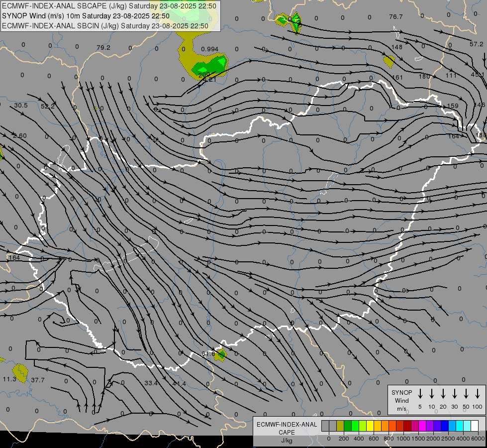Pick the dark green swatch above the 200 tick
The image size is (487, 448).
click(348, 426)
